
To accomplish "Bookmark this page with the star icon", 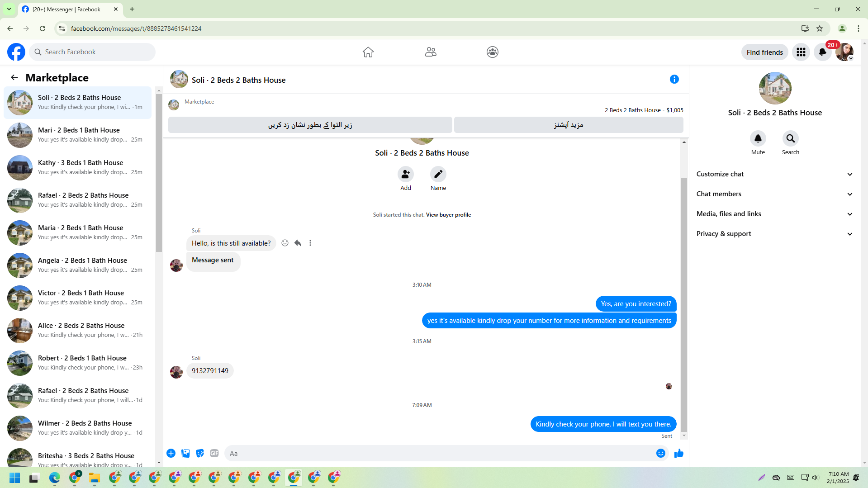I will click(820, 28).
